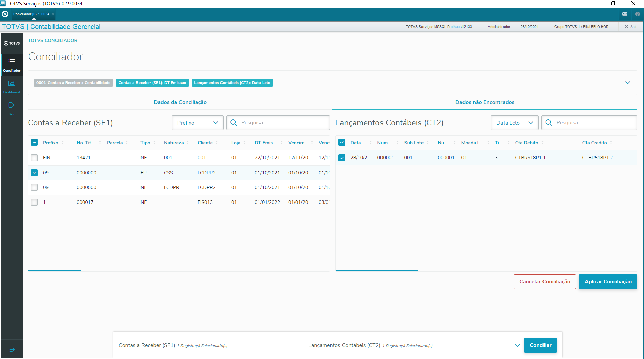This screenshot has height=359, width=644.
Task: Expand the sidebar with bottom arrow icon
Action: (x=12, y=350)
